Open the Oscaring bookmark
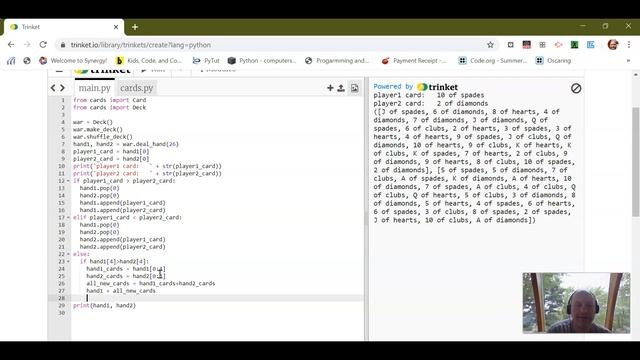The height and width of the screenshot is (360, 640). [x=553, y=60]
